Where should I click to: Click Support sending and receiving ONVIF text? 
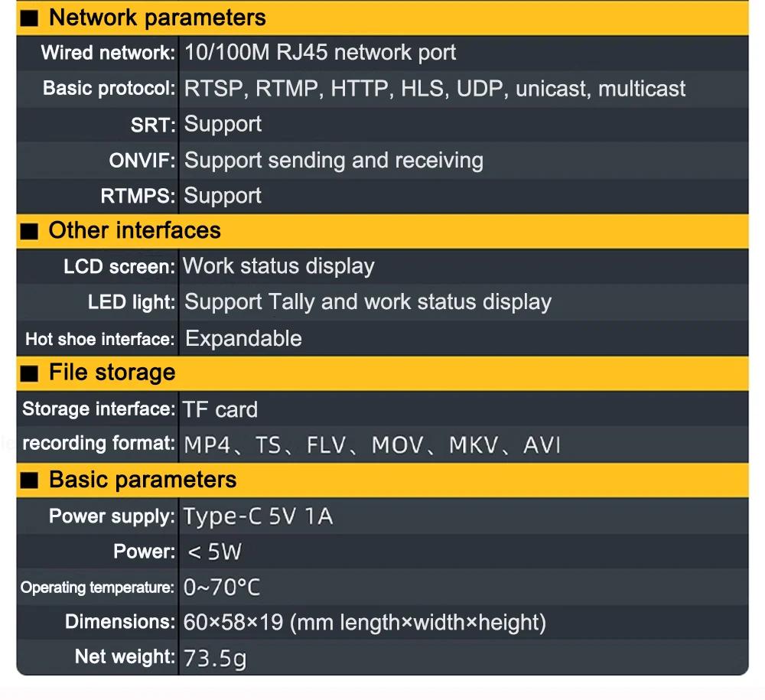coord(334,161)
